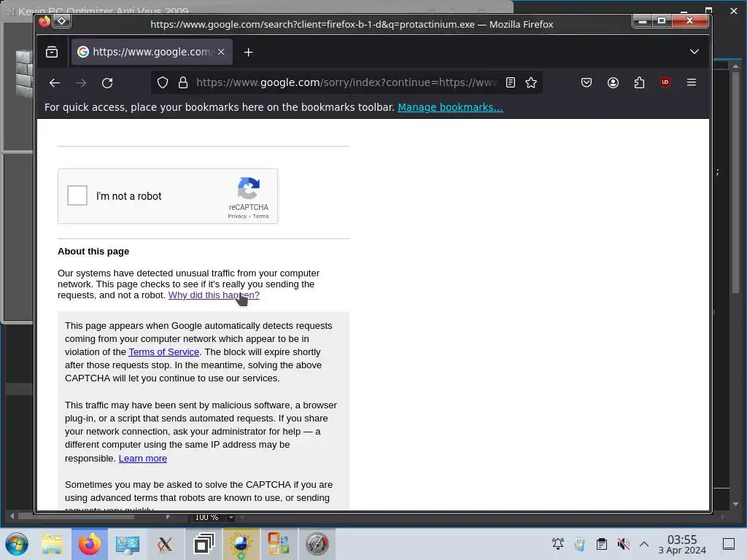The image size is (747, 560).
Task: Open the globe installer taskbar icon
Action: tap(241, 544)
